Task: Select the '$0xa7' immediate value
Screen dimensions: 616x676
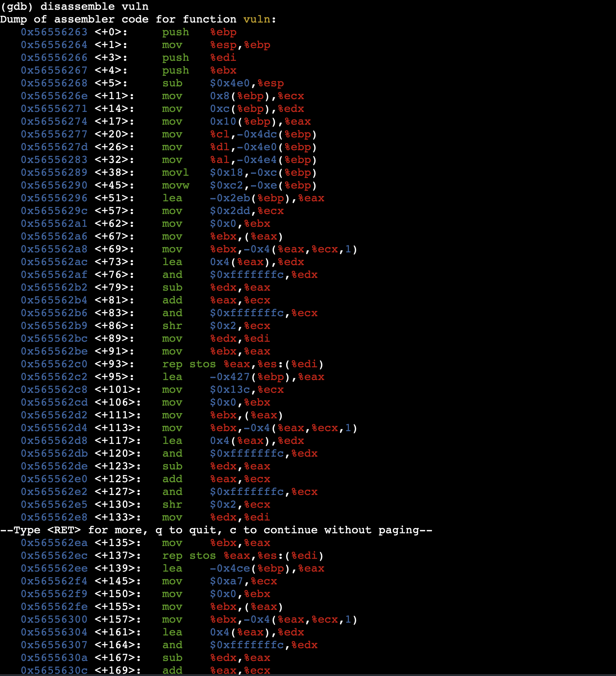Action: [226, 581]
